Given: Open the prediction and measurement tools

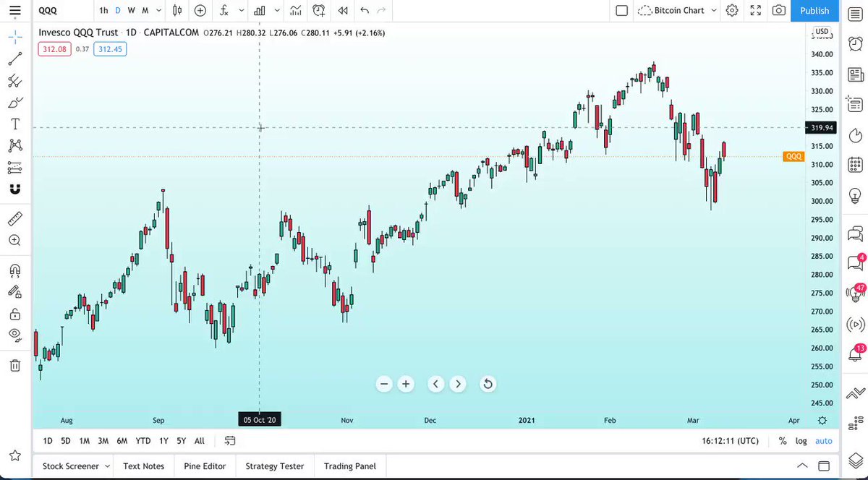Looking at the screenshot, I should [x=15, y=167].
